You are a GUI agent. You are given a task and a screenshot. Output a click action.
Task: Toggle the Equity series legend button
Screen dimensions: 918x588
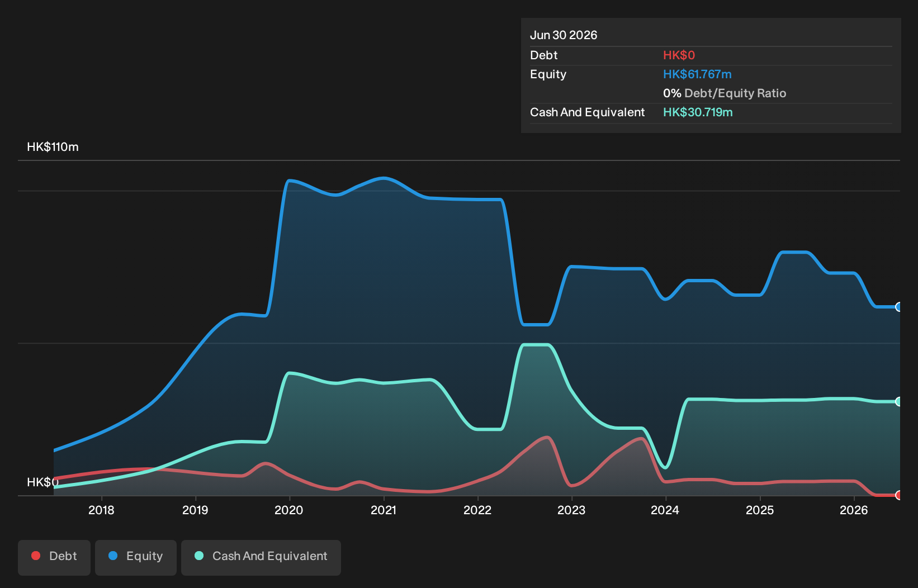[x=136, y=557]
